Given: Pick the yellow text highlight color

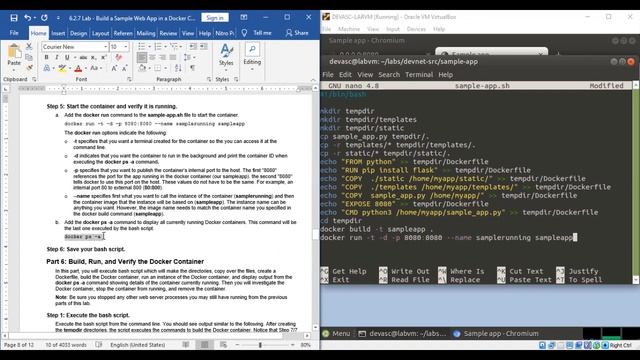Looking at the screenshot, I should [62, 68].
